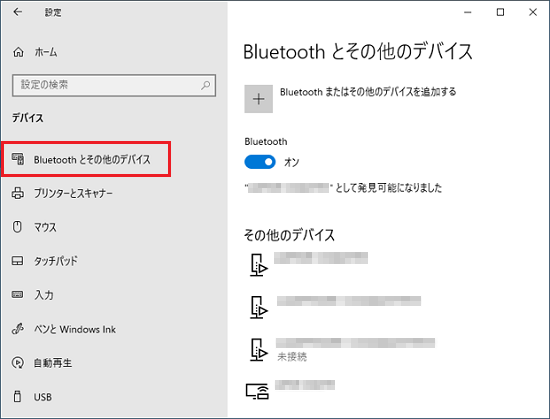
Task: Click the touchpad icon in sidebar
Action: [18, 261]
